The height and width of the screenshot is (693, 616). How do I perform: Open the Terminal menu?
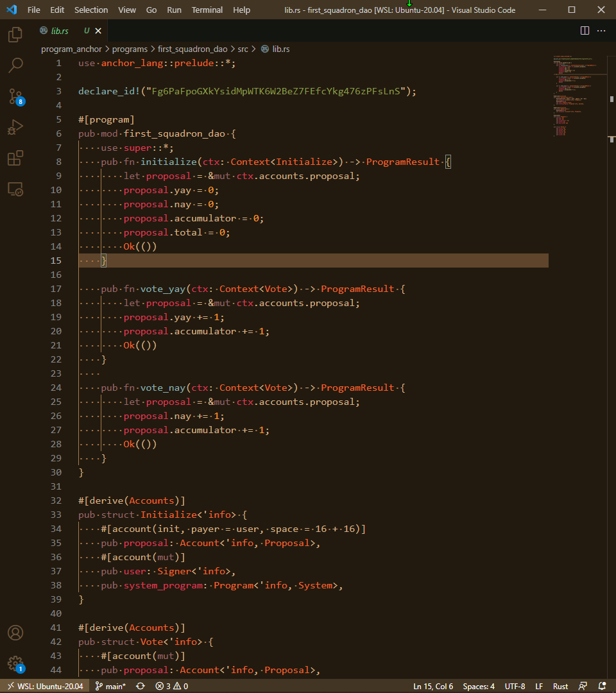(207, 10)
